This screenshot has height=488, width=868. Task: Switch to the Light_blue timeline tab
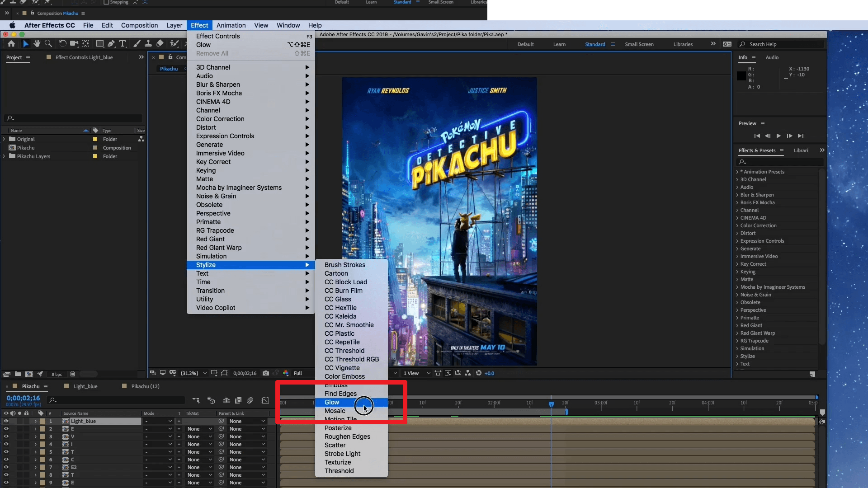(x=85, y=386)
